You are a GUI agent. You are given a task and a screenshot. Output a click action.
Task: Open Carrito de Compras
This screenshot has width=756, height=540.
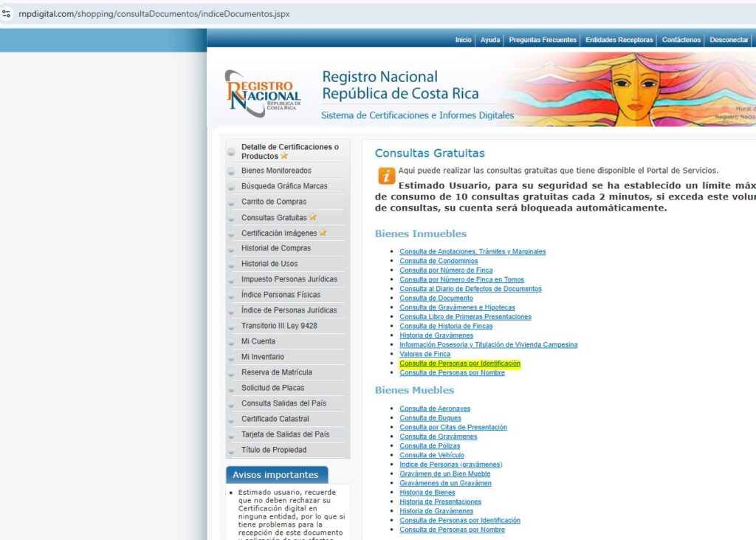[274, 202]
